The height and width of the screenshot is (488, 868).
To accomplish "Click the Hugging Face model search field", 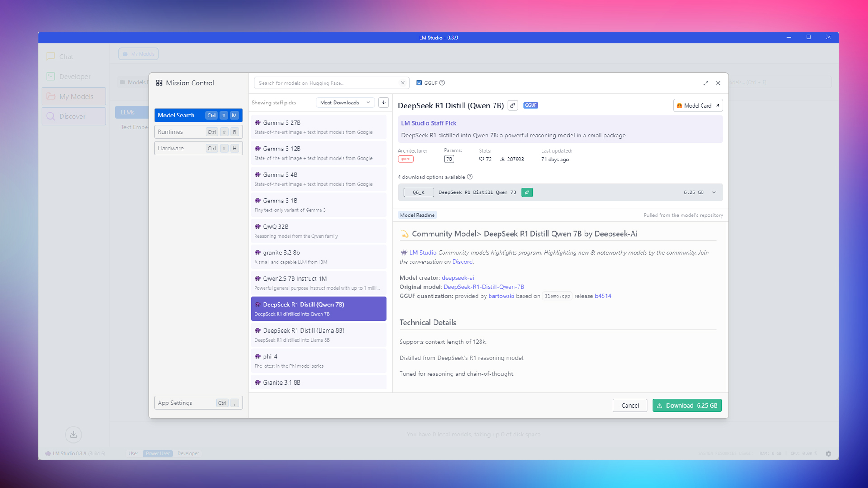I will (x=326, y=83).
